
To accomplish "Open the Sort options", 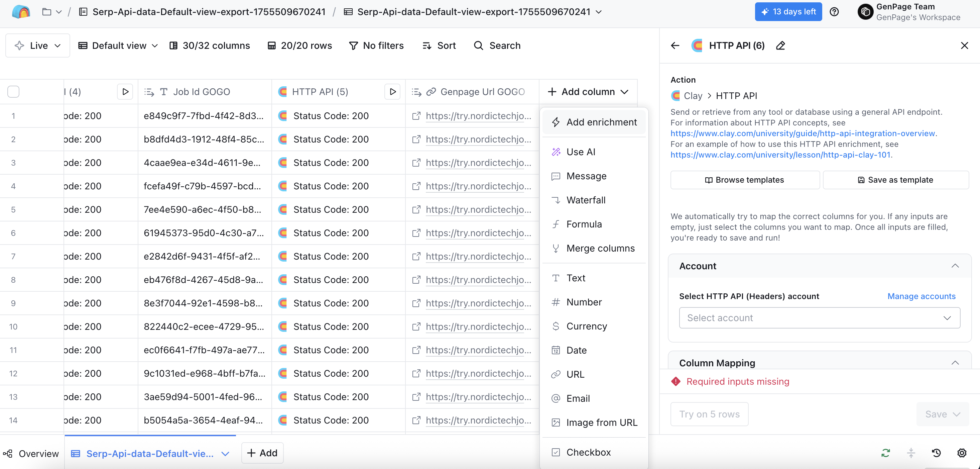I will 439,46.
